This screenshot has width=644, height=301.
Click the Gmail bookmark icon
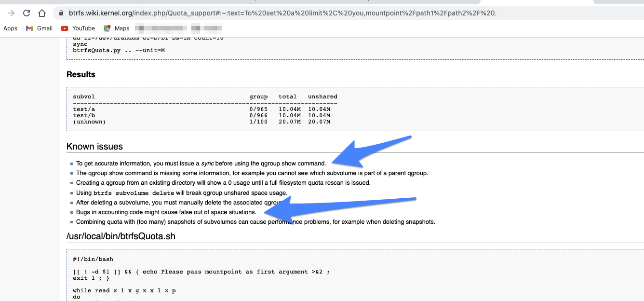[29, 28]
